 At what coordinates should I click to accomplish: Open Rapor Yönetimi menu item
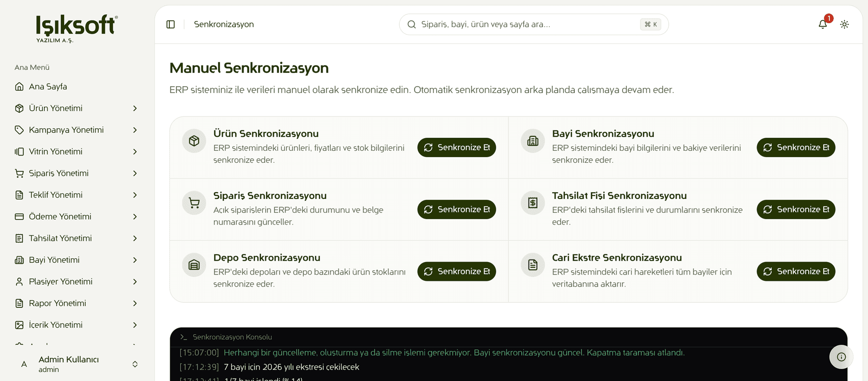(77, 303)
